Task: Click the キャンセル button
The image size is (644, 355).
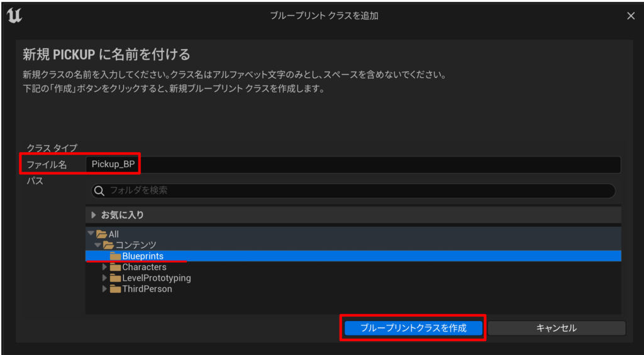Action: coord(557,328)
